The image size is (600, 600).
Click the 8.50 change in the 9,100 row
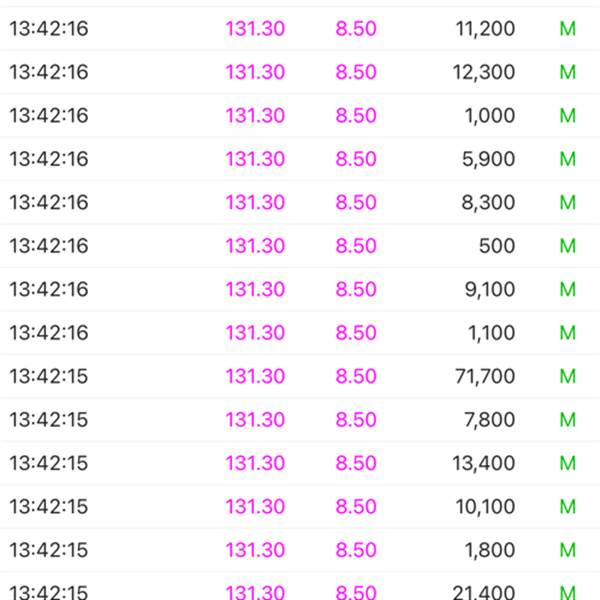356,290
